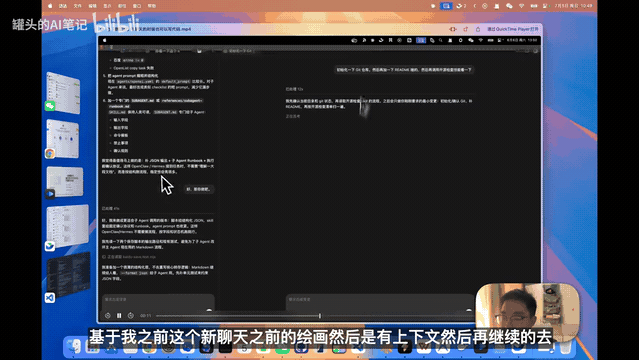The width and height of the screenshot is (639, 360).
Task: Open the Apple menu
Action: [51, 6]
